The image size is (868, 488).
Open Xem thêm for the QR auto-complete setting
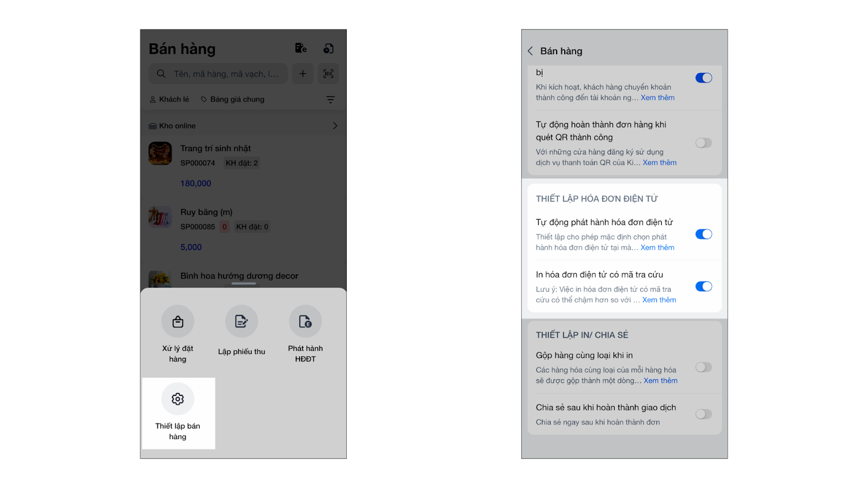point(660,163)
